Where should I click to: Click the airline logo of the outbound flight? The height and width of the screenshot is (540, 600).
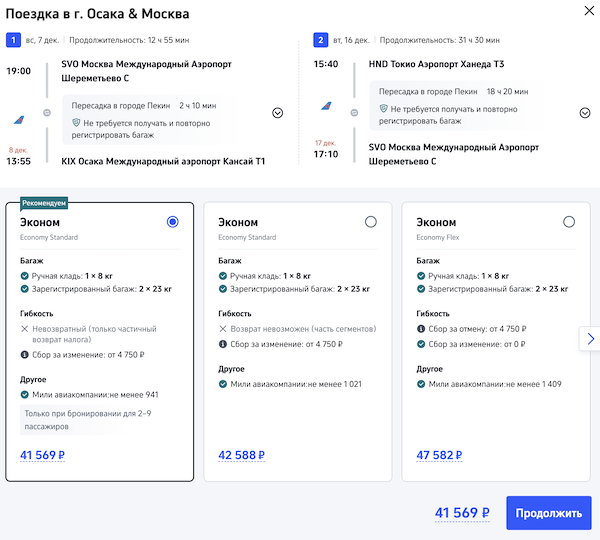coord(19,118)
